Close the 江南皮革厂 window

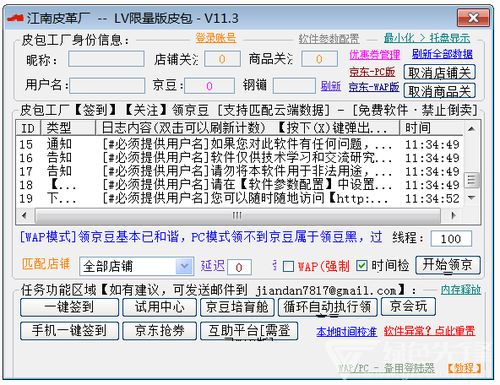[473, 18]
